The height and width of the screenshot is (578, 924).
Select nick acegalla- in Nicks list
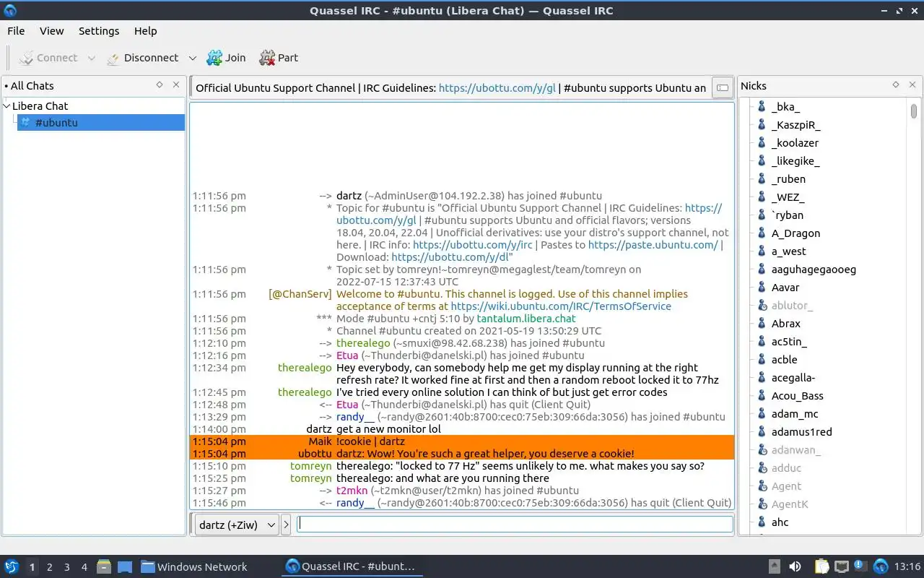click(793, 378)
